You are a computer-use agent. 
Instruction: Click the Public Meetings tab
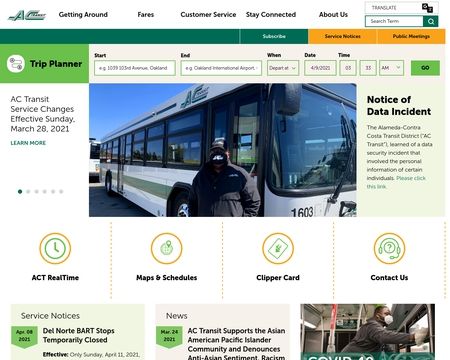coord(411,36)
